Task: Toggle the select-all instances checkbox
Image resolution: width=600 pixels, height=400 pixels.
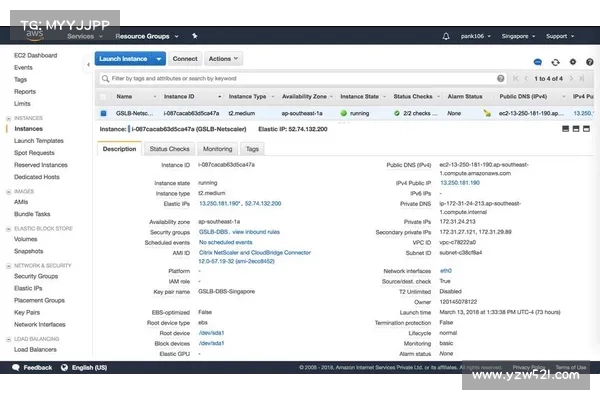Action: point(103,97)
